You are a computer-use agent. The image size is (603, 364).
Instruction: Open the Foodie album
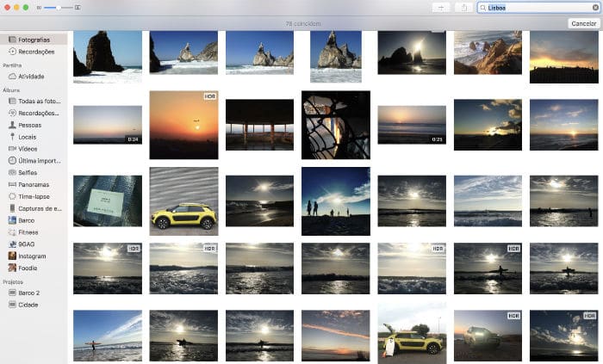pos(34,268)
